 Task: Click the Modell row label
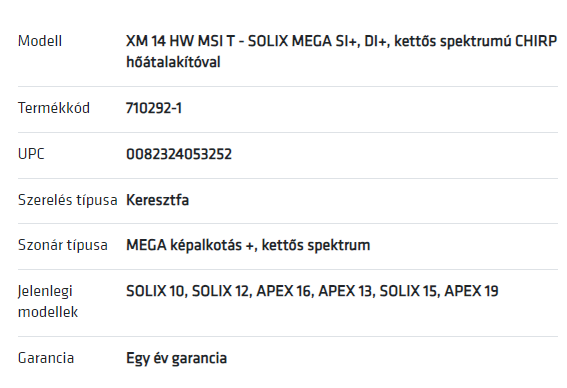[40, 41]
